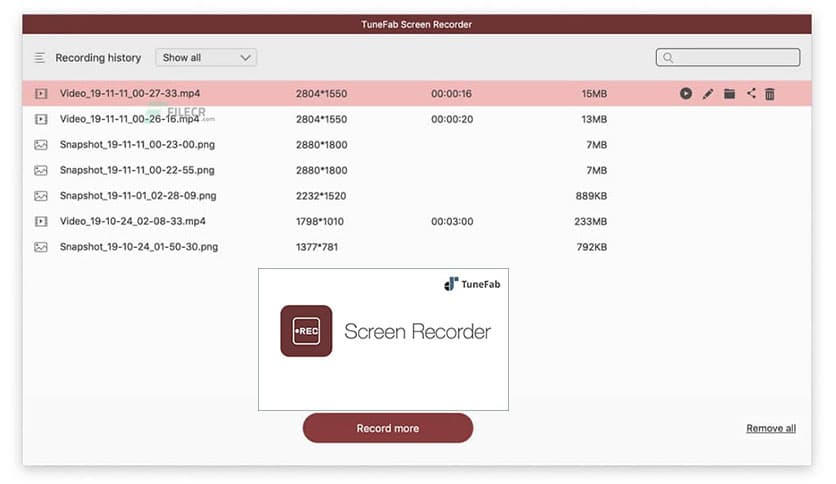
Task: Share the selected recording
Action: click(751, 93)
